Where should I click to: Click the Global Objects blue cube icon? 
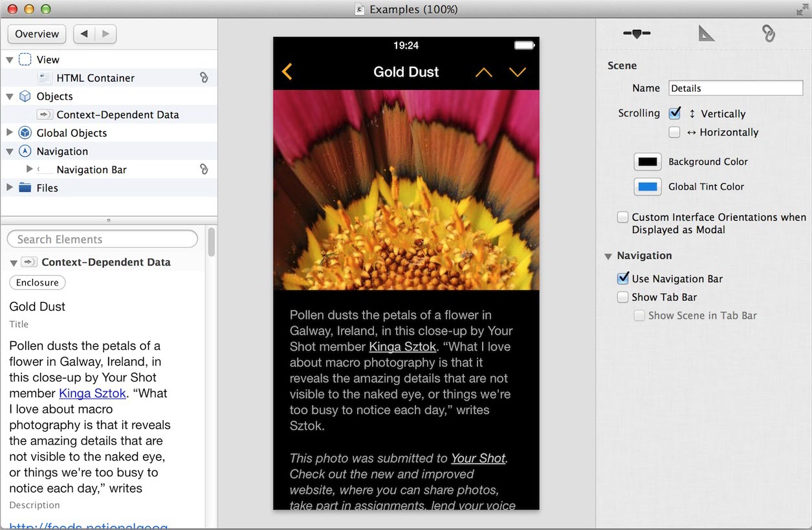point(25,133)
